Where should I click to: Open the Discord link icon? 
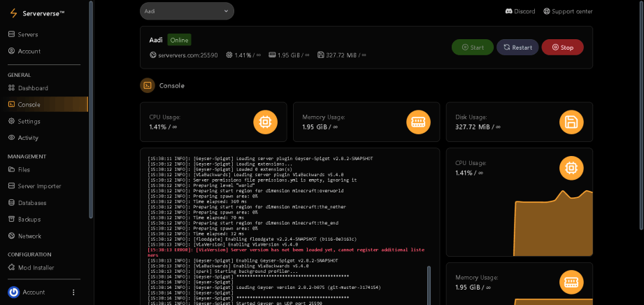(509, 11)
